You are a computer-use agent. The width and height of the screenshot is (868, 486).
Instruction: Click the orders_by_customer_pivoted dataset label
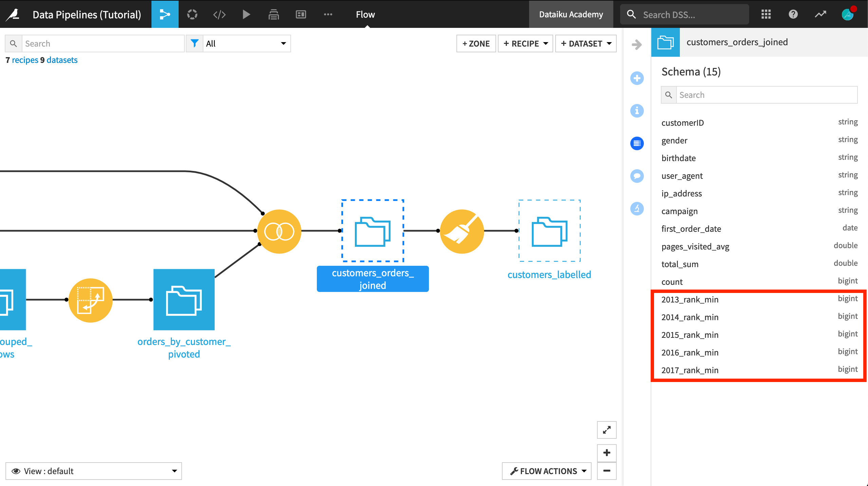pos(184,348)
